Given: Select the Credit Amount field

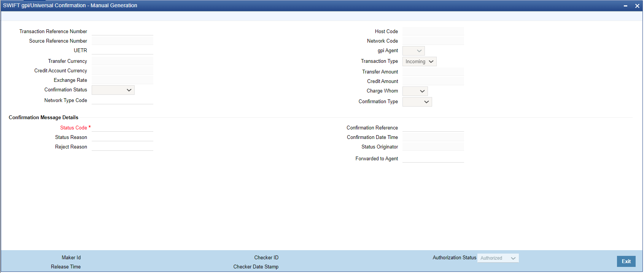Looking at the screenshot, I should click(x=433, y=81).
